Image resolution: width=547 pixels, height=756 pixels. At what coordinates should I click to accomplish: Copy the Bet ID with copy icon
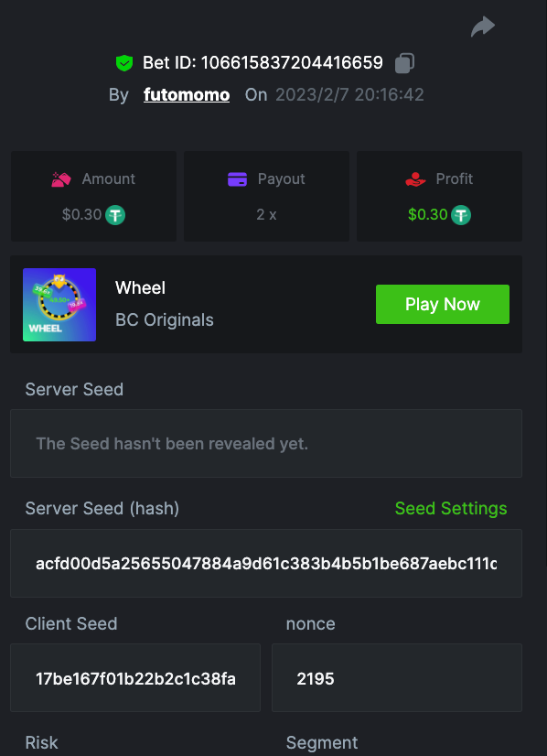tap(404, 63)
